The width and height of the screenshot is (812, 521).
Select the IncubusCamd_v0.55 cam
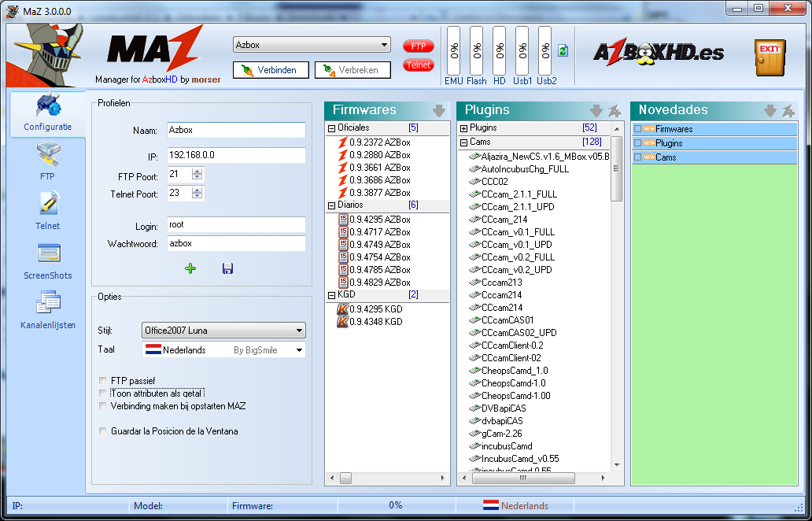514,458
